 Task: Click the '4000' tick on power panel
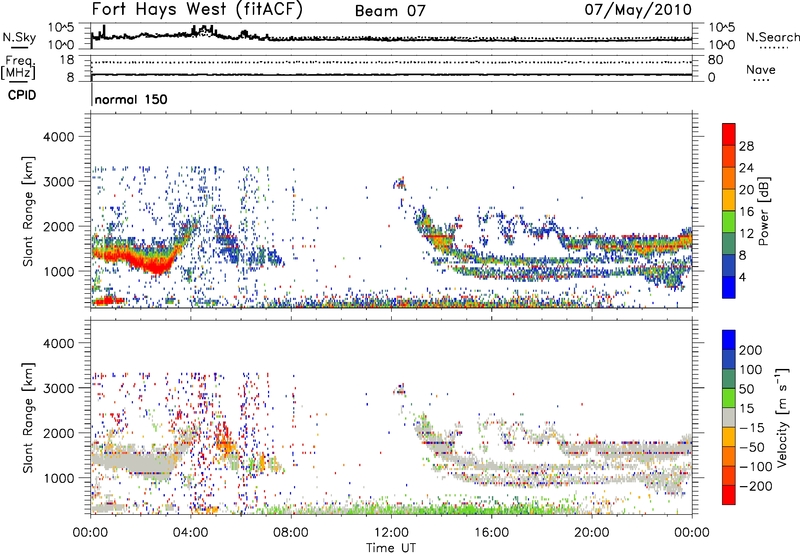[x=59, y=137]
